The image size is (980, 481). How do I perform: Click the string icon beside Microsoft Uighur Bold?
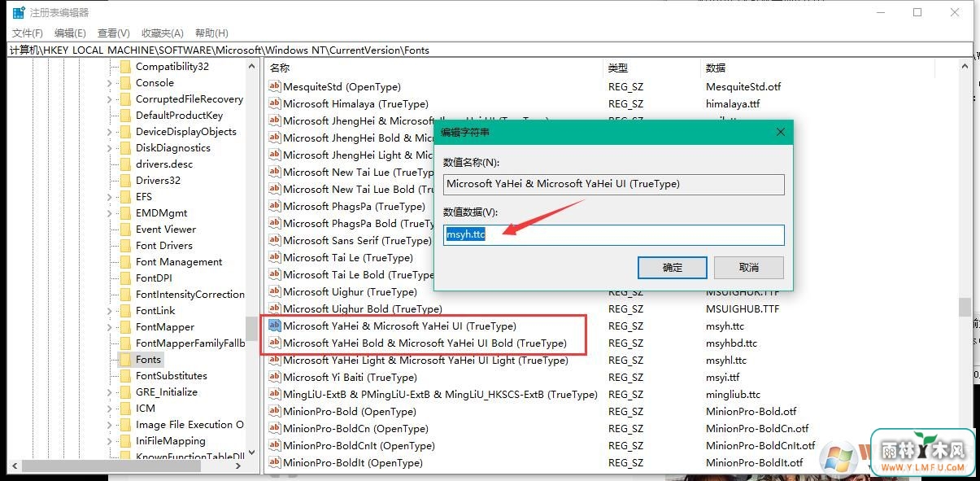[x=275, y=309]
